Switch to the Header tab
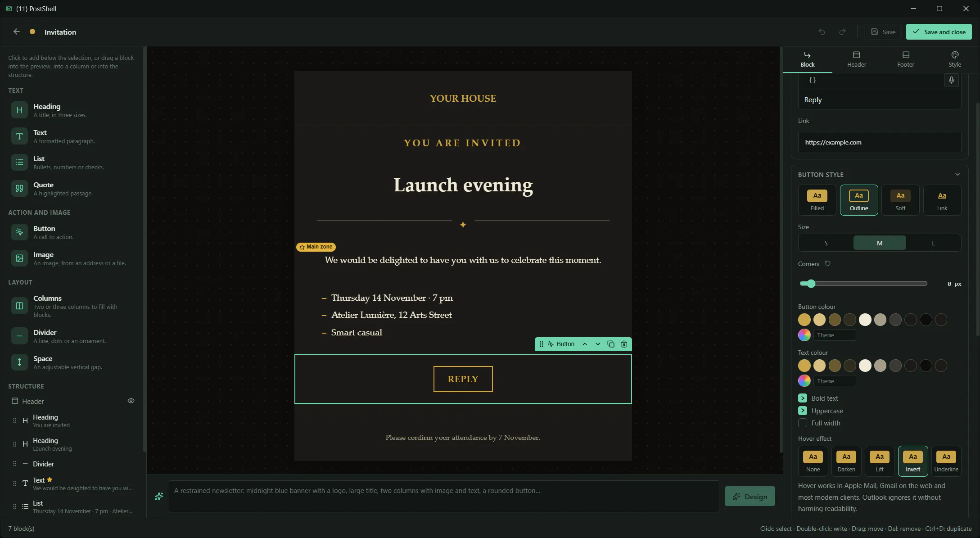The width and height of the screenshot is (980, 538). click(857, 59)
